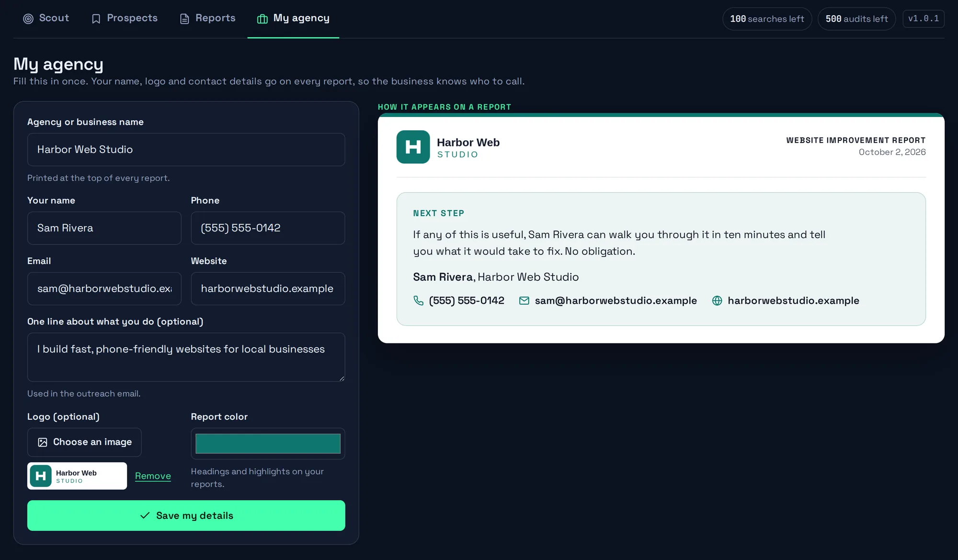
Task: Click into the Phone input field
Action: click(x=268, y=228)
